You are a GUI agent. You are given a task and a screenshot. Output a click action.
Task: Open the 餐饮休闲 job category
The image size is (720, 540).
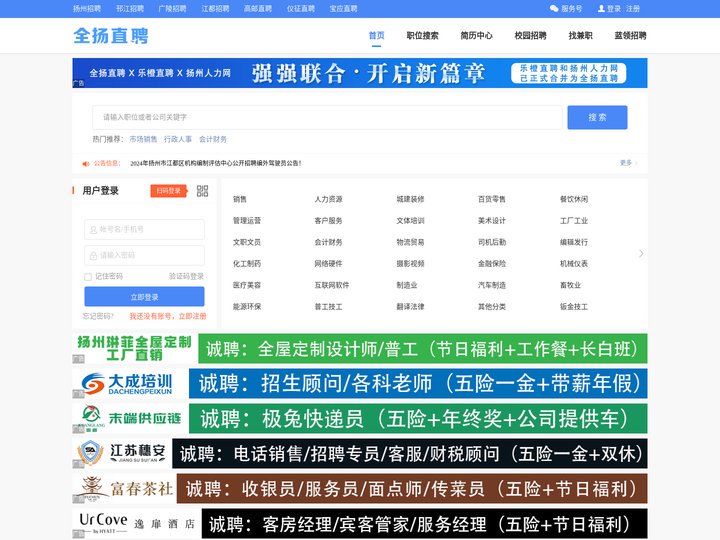click(x=574, y=199)
